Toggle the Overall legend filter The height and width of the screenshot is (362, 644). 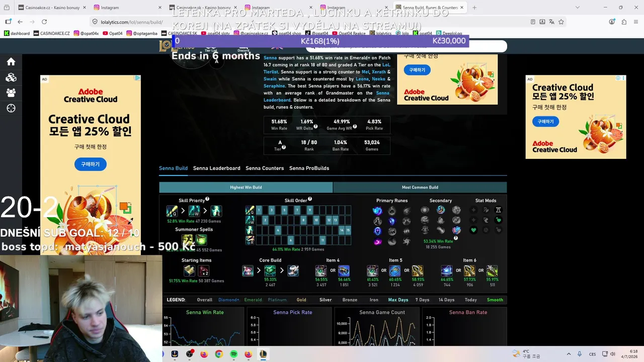point(204,300)
